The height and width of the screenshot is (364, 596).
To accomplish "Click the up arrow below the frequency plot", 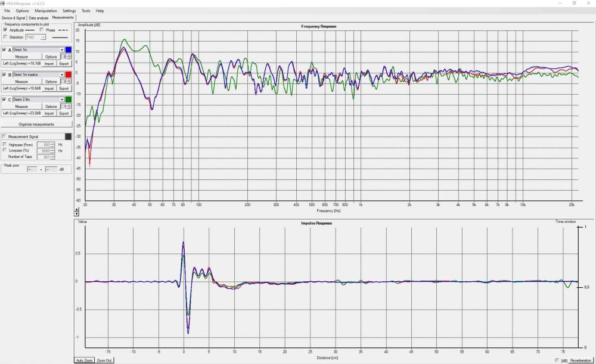I will (x=76, y=210).
